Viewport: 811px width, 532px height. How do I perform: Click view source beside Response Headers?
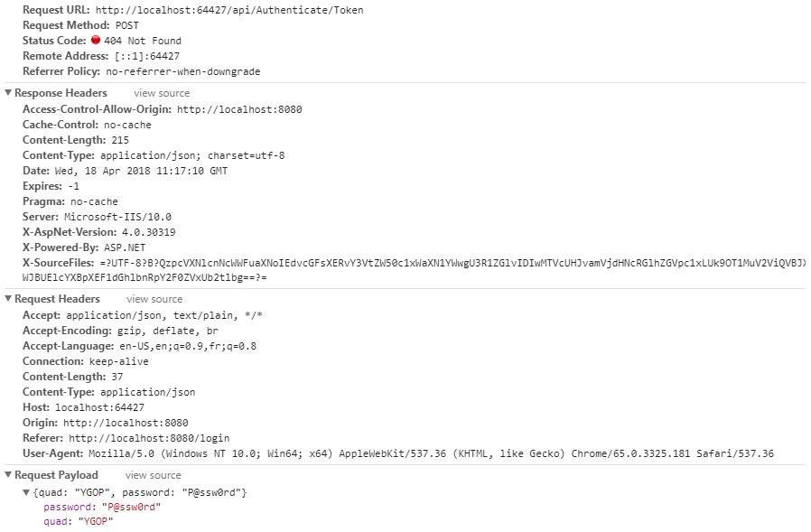pos(162,93)
